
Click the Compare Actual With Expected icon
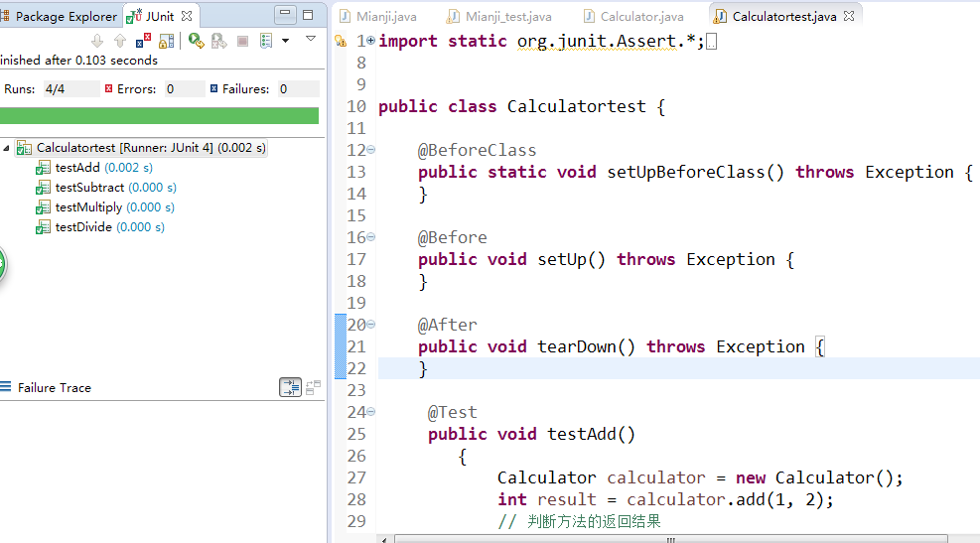(x=313, y=387)
